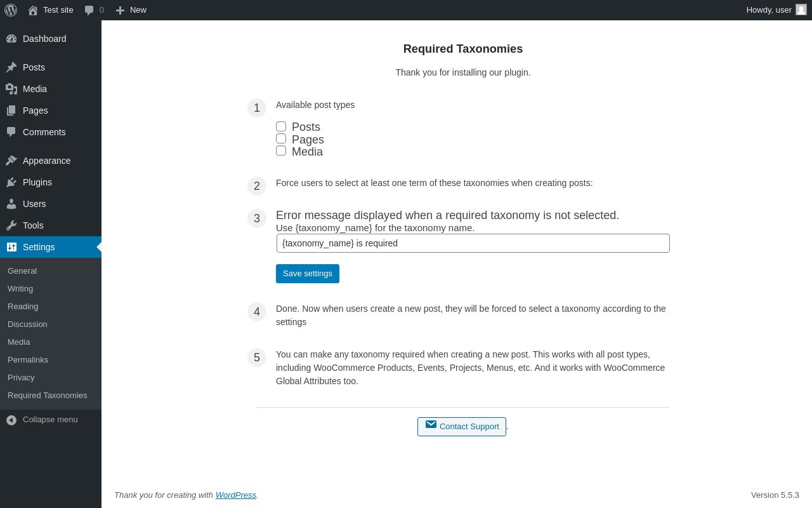This screenshot has width=812, height=508.
Task: Focus the taxonomy error message field
Action: point(473,243)
